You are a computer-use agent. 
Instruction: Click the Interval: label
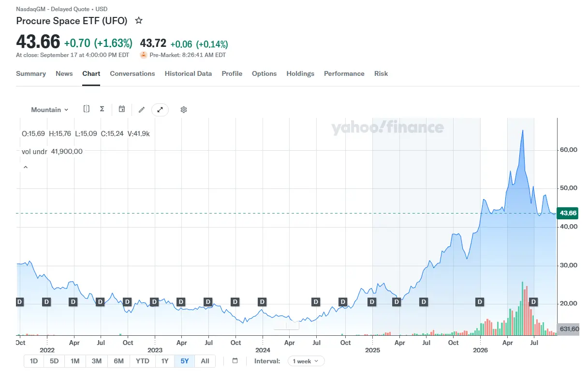tap(267, 361)
